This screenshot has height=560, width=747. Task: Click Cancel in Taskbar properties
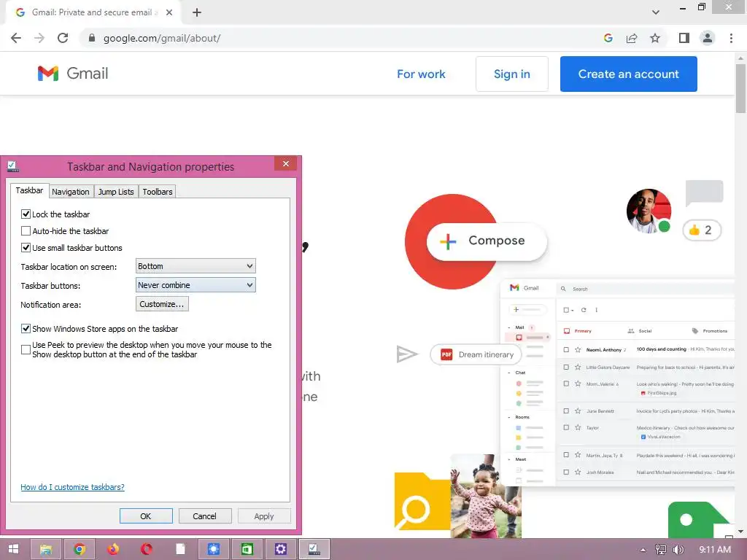[204, 516]
